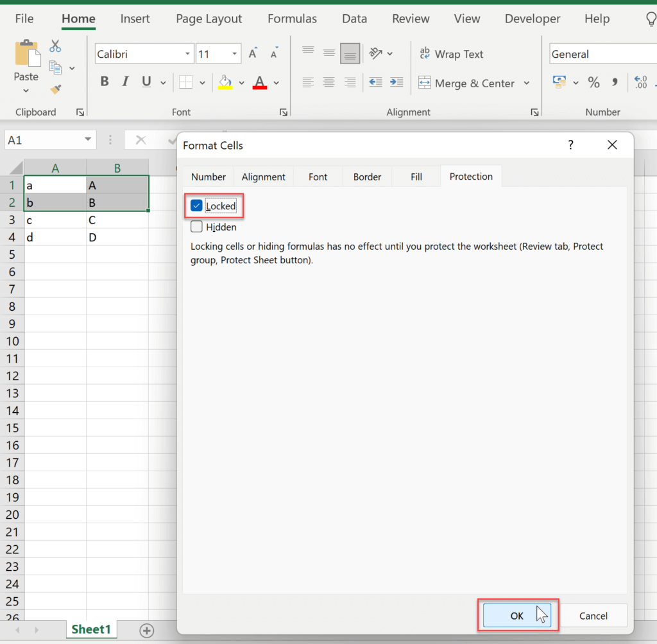Click Merge & Center button
This screenshot has width=657, height=644.
pos(466,83)
